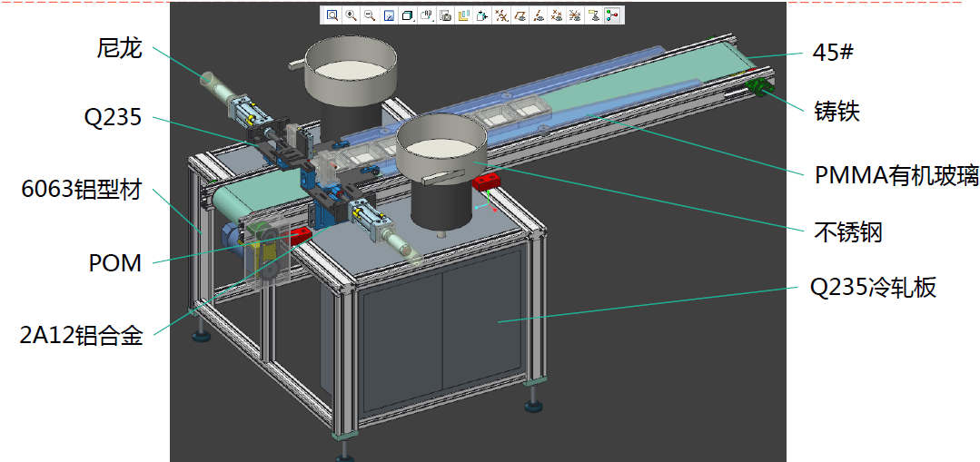Image resolution: width=980 pixels, height=462 pixels.
Task: Click the PMMA有机玻璃 label
Action: pyautogui.click(x=896, y=176)
